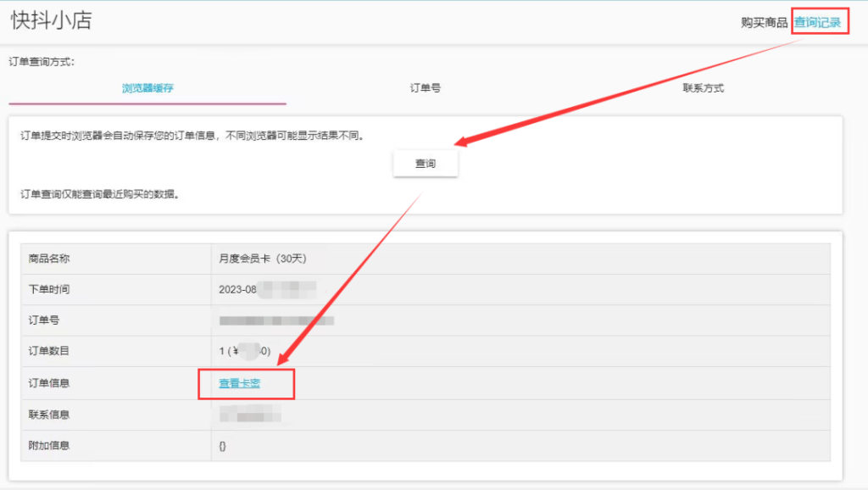Click the 订单提交时浏览器会自动保存 description text
This screenshot has height=490, width=868.
click(192, 136)
